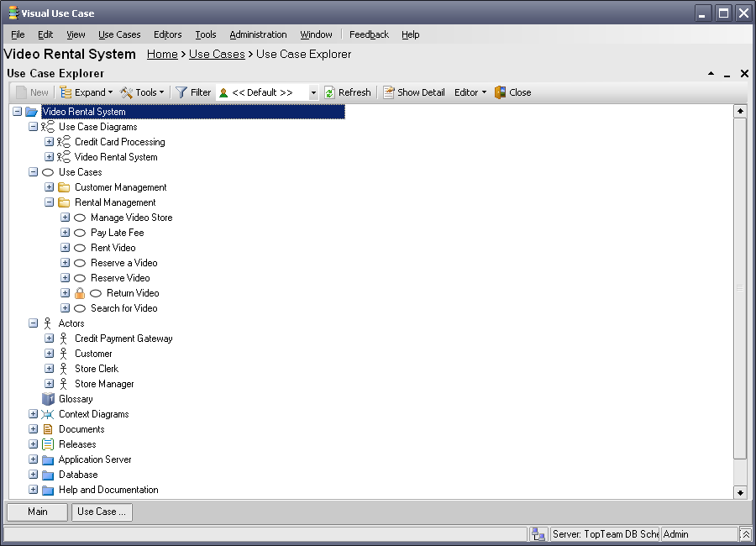Select the Credit Payment Gateway actor
The height and width of the screenshot is (546, 756).
pyautogui.click(x=123, y=339)
